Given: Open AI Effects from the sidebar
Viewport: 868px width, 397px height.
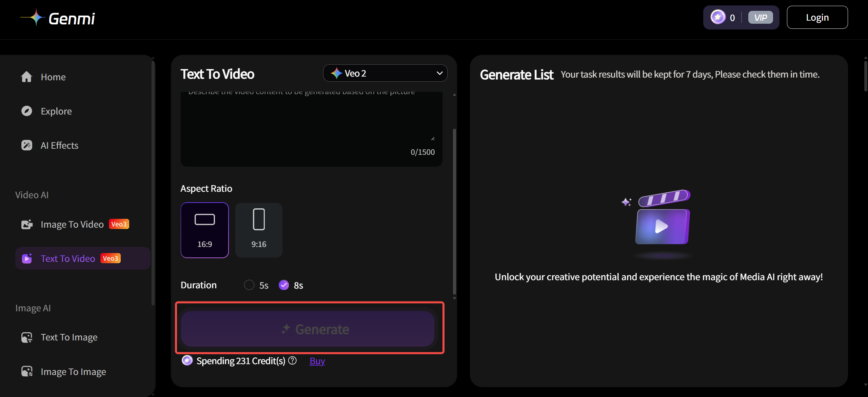Looking at the screenshot, I should (59, 145).
